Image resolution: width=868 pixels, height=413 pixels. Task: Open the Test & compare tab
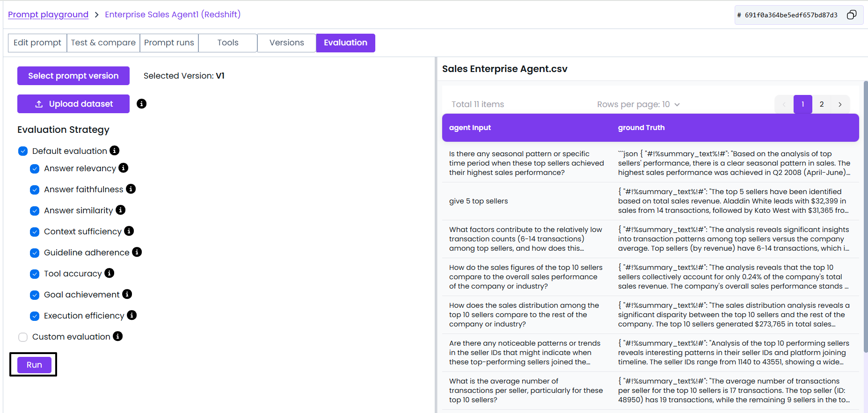[103, 43]
